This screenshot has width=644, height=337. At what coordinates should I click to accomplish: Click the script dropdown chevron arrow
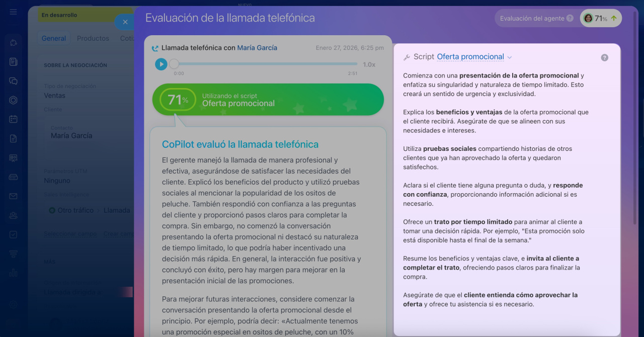click(x=510, y=57)
